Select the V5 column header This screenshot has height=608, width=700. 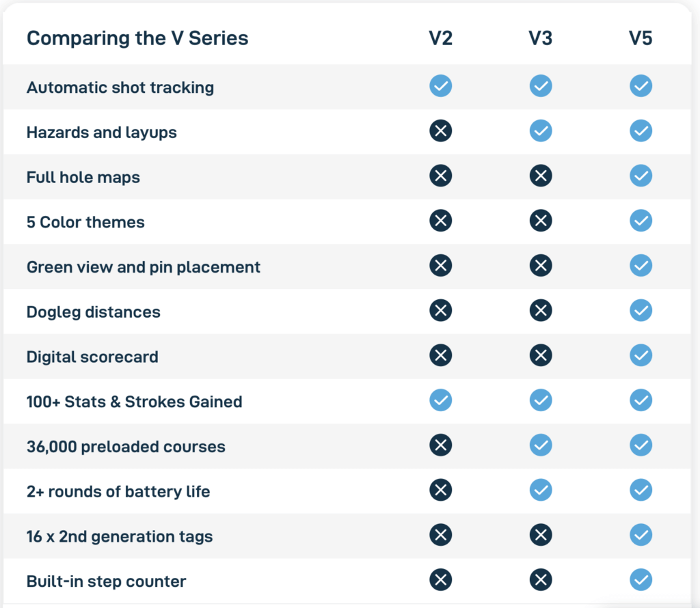(641, 38)
